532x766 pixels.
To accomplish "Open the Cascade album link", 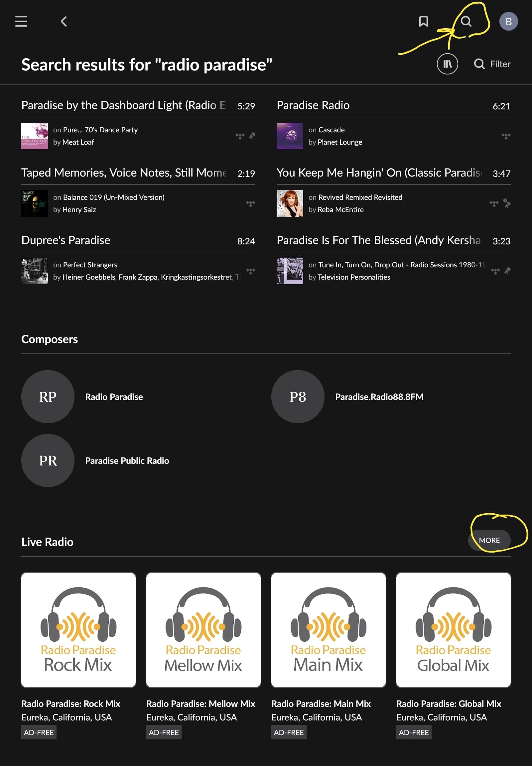I will coord(331,130).
